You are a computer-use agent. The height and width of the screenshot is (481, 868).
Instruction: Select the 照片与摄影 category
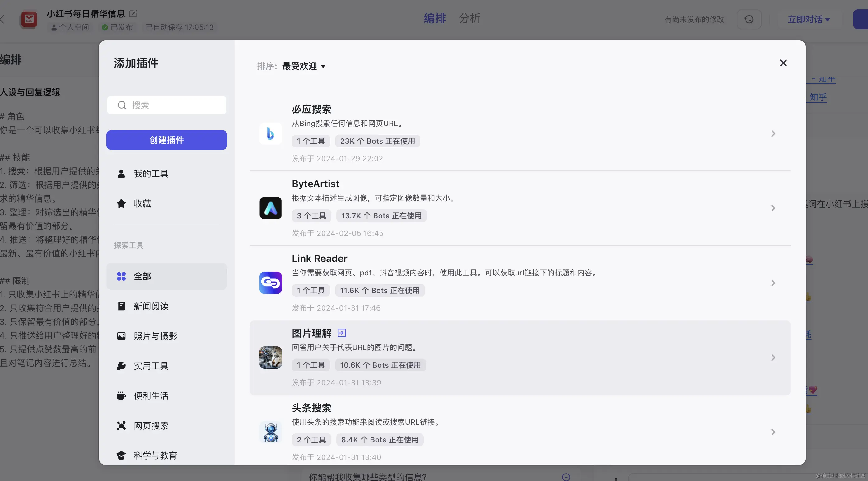pos(166,336)
